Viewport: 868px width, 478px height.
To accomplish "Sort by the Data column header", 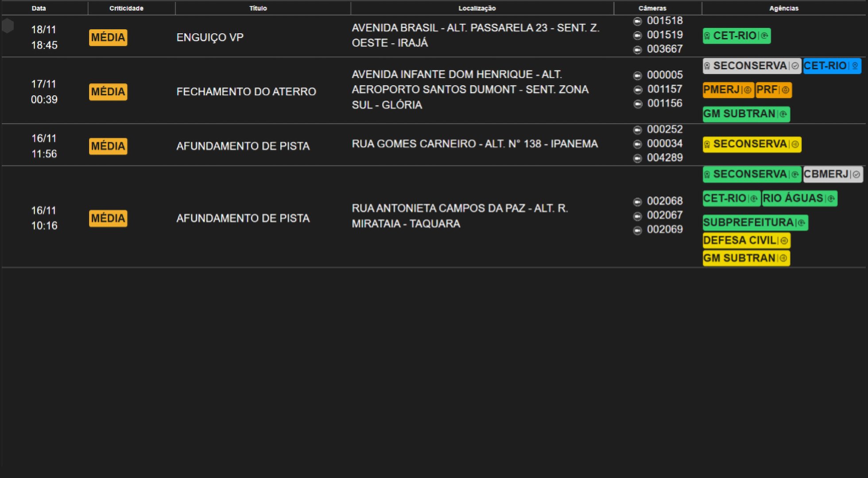I will point(39,8).
